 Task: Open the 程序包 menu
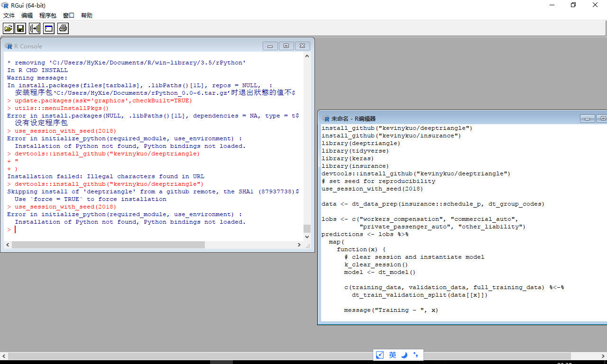(x=48, y=16)
